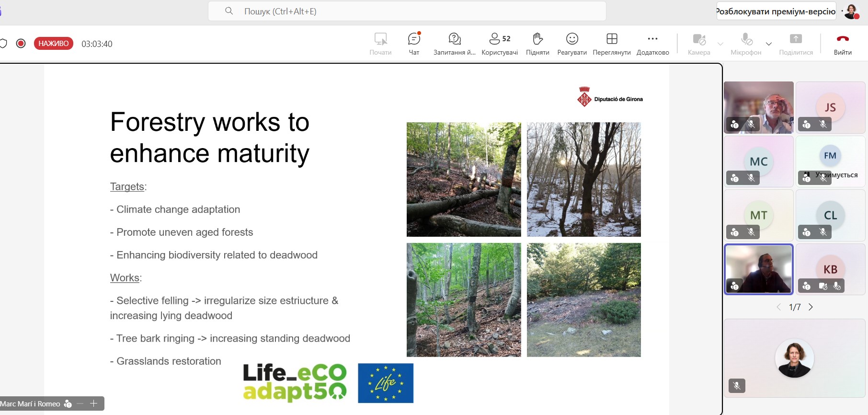The height and width of the screenshot is (415, 868).
Task: Open the Q&A questions icon
Action: tap(454, 39)
